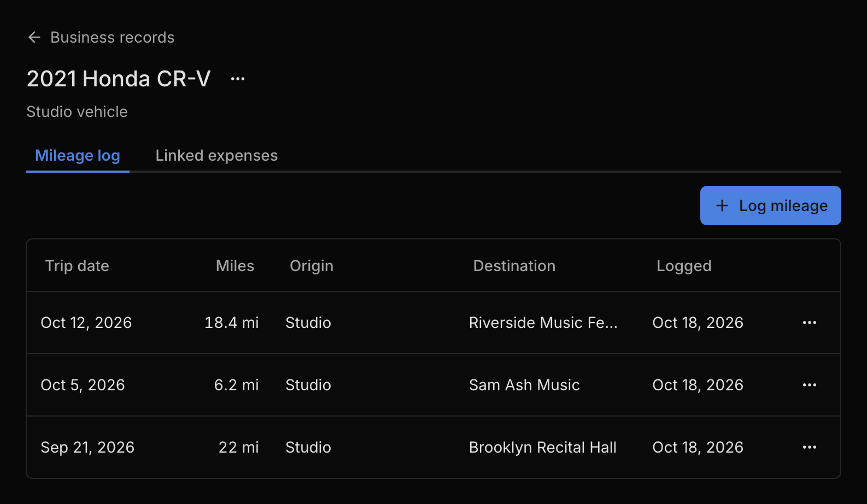The image size is (867, 504).
Task: Switch to the Mileage log tab
Action: 78,156
